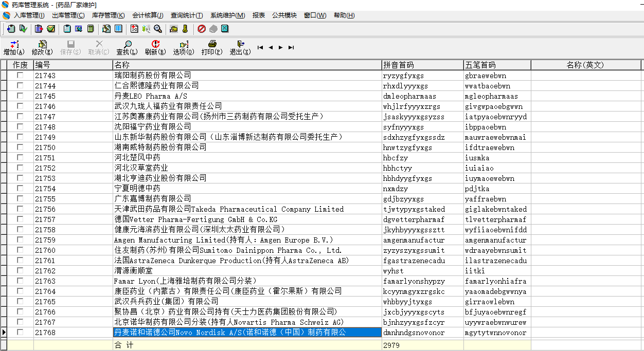Tick 作废 checkbox for row 21749
The image size is (644, 351).
(20, 137)
